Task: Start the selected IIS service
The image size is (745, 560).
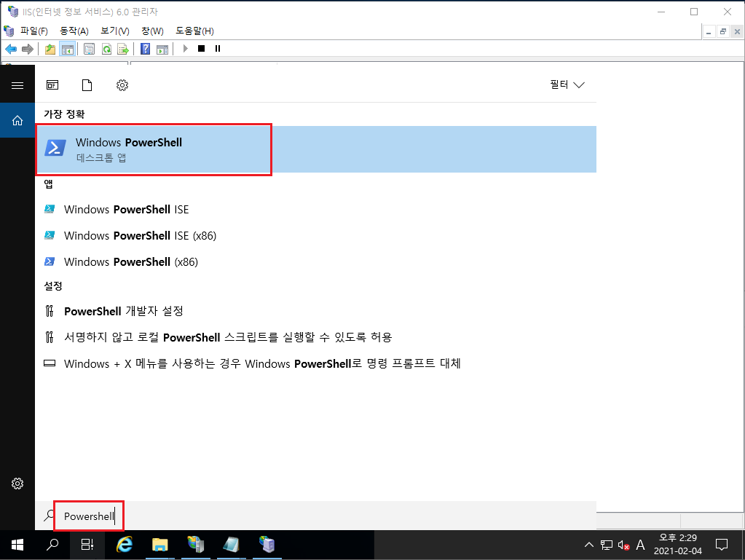Action: (x=185, y=49)
